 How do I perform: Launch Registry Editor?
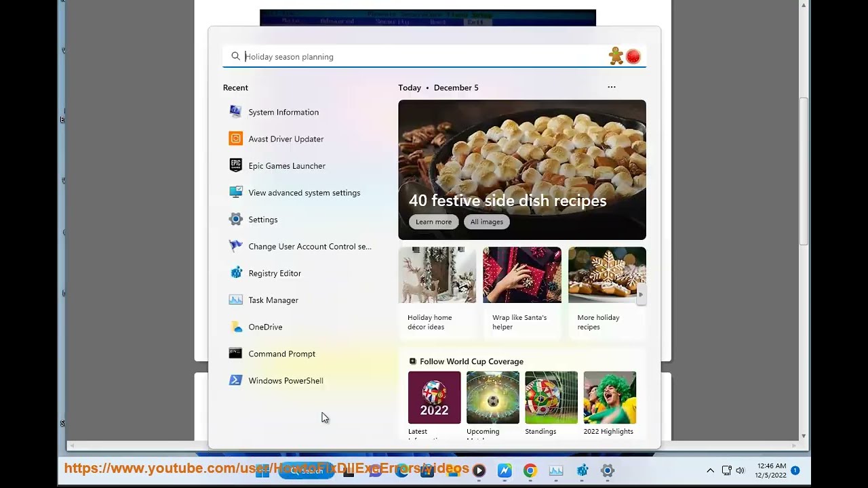[x=275, y=273]
